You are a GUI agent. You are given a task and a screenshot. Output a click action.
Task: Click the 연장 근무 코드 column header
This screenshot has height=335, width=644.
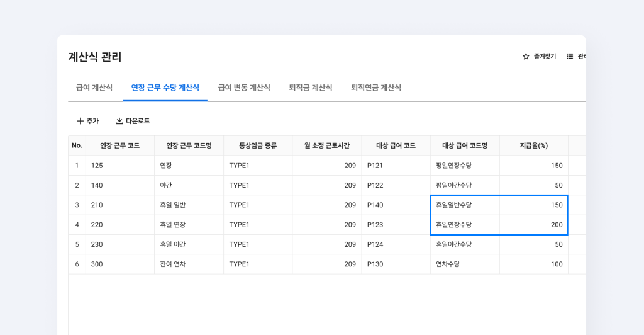click(120, 145)
